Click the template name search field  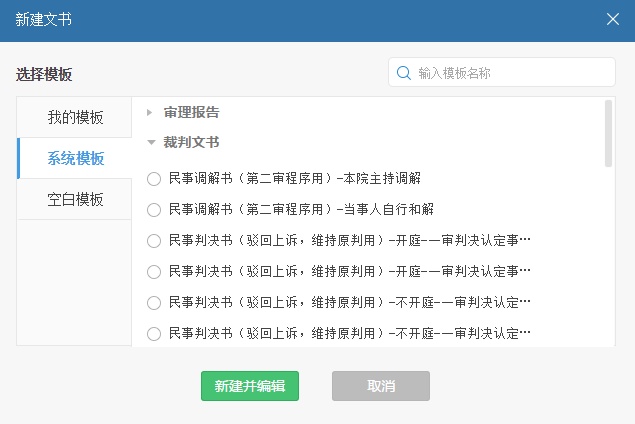510,73
